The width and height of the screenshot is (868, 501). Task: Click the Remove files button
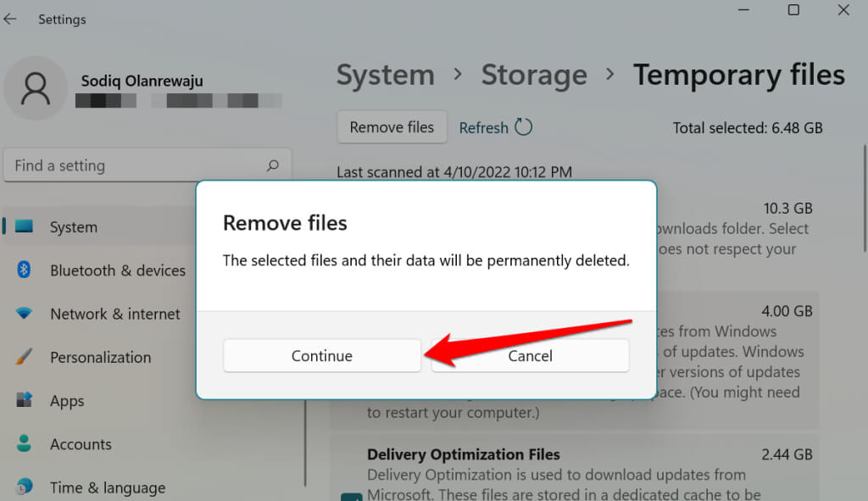pyautogui.click(x=392, y=127)
